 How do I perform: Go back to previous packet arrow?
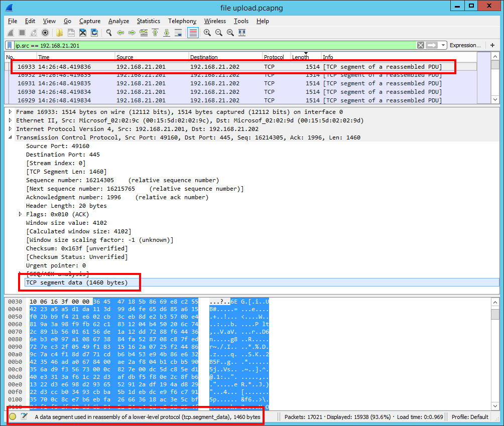pos(120,33)
